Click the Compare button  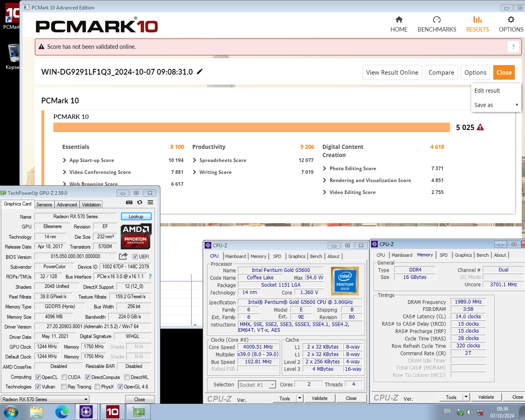coord(441,73)
